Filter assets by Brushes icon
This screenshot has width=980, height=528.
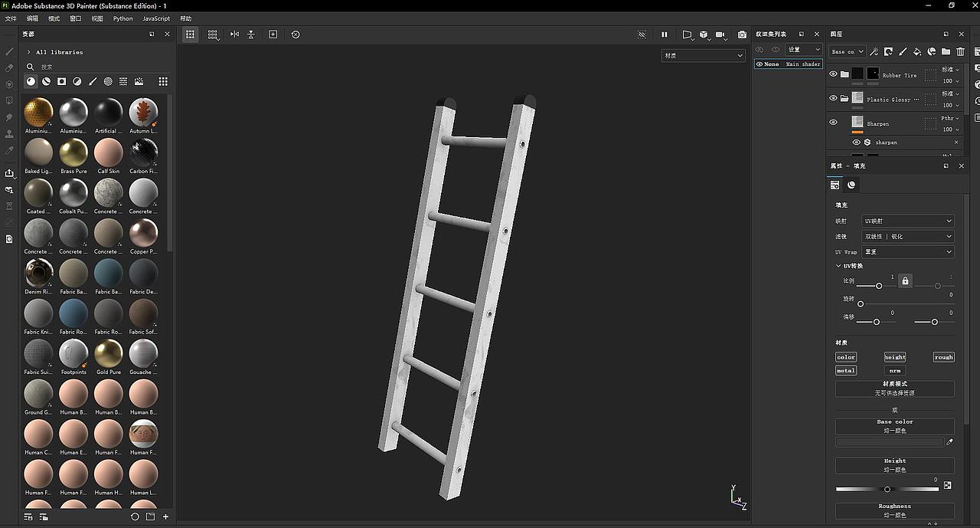[93, 81]
